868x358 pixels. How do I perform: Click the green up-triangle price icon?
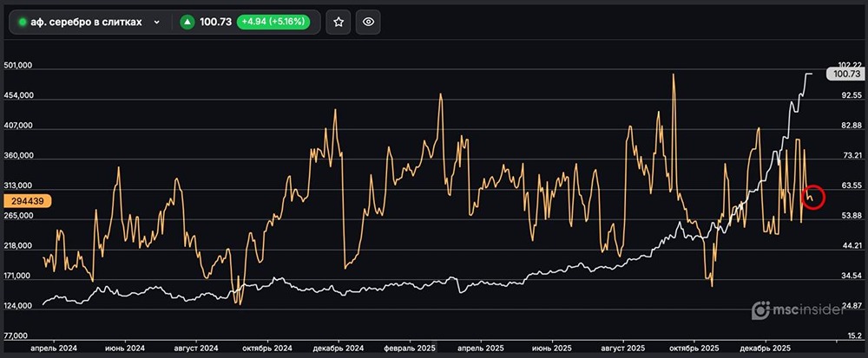[x=187, y=22]
